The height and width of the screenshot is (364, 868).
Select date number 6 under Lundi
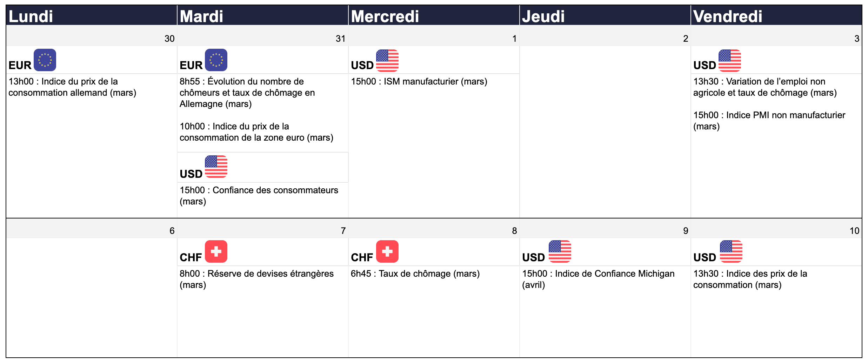coord(172,231)
